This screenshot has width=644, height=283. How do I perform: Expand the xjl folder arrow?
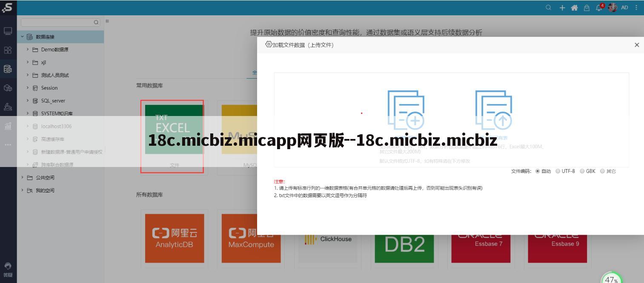click(x=28, y=62)
